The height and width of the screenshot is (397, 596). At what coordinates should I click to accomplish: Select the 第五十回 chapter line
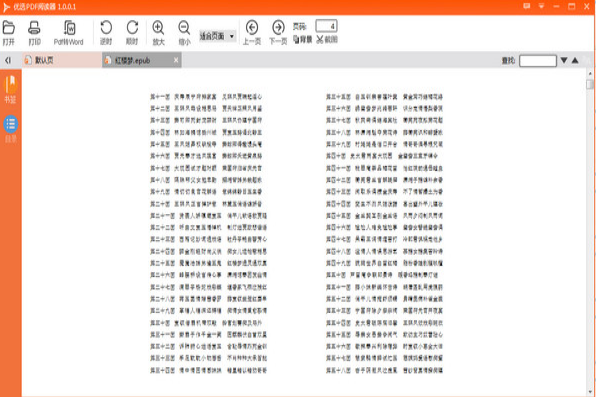coord(382,275)
